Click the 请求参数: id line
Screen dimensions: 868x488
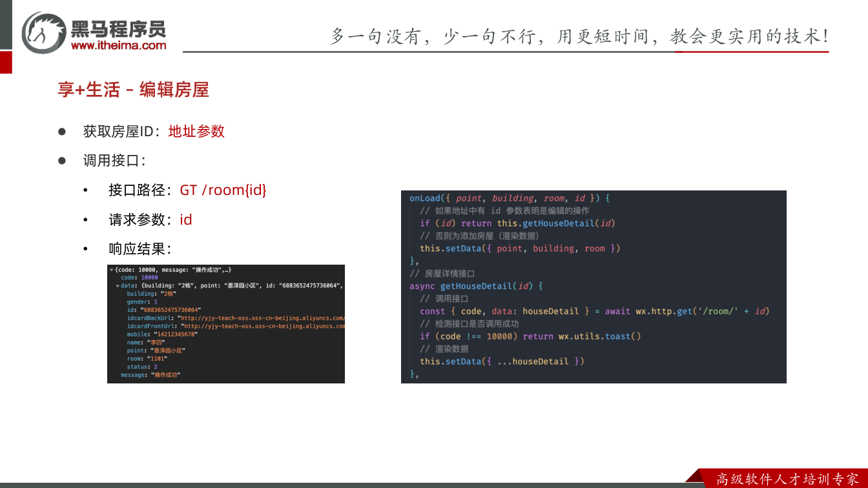[150, 219]
